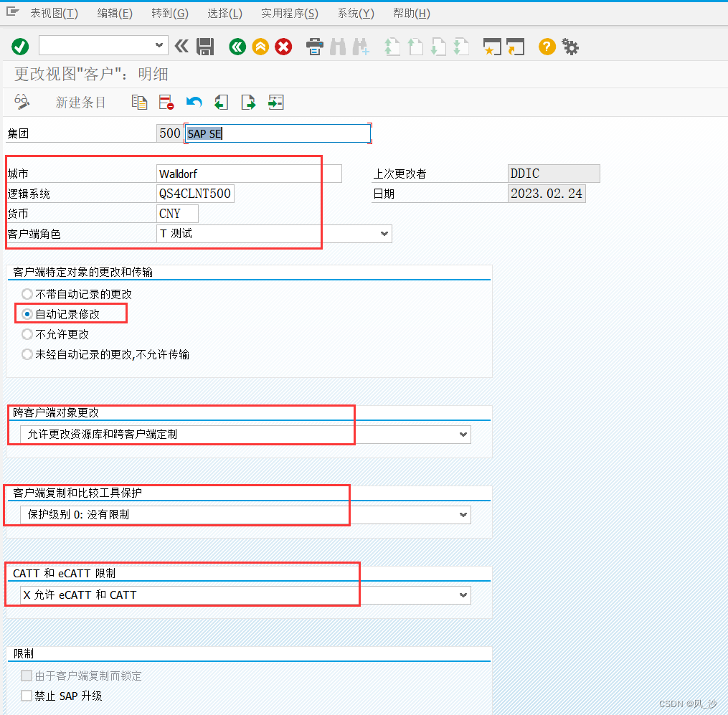Save changes with the floppy disk icon
This screenshot has width=728, height=715.
pos(205,47)
